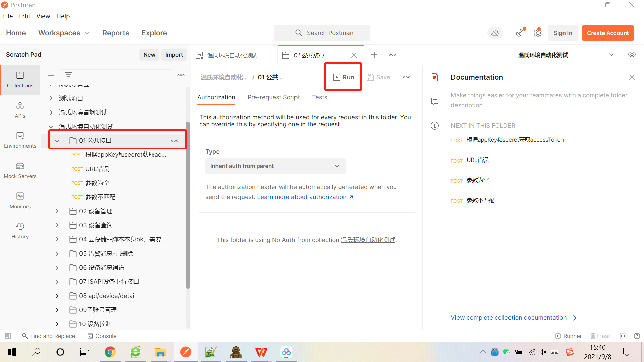Viewport: 644px width, 362px height.
Task: Open Chrome from the Windows taskbar
Action: [x=110, y=352]
